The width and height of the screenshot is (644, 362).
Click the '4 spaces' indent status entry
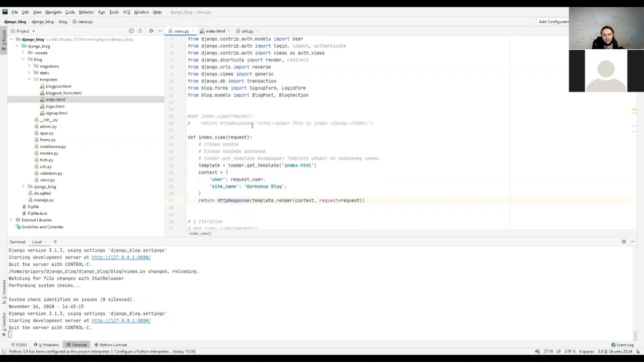[586, 351]
